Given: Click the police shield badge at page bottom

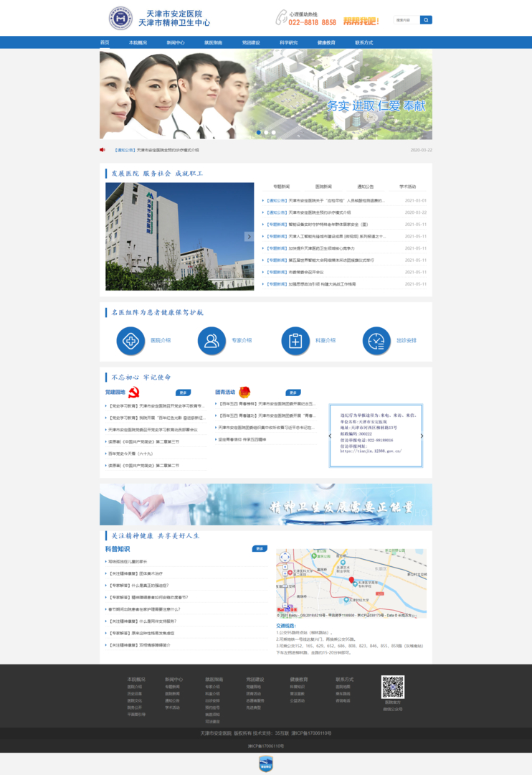Looking at the screenshot, I should (x=266, y=764).
